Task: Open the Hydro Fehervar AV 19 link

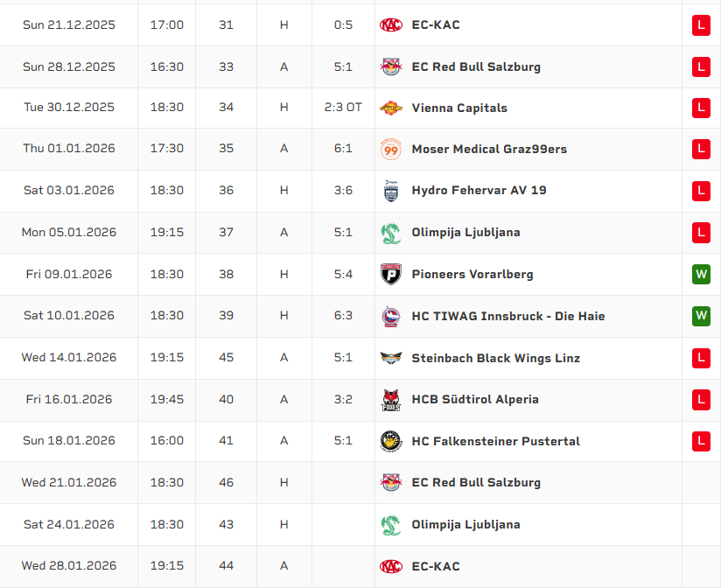Action: click(x=479, y=191)
